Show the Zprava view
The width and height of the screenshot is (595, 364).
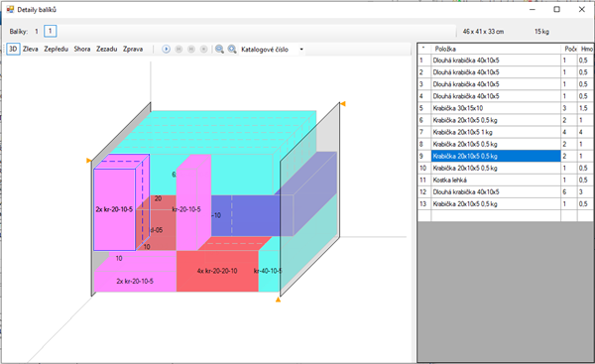(133, 49)
